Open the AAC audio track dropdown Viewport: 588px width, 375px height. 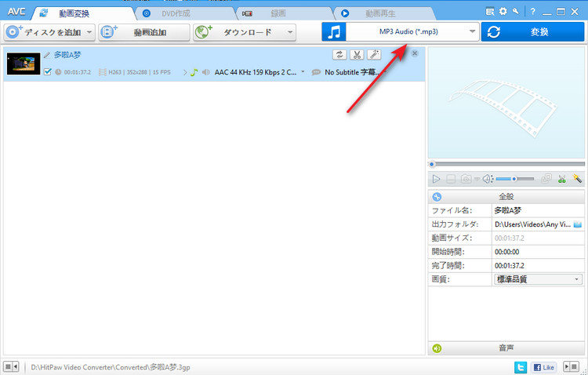(x=303, y=72)
